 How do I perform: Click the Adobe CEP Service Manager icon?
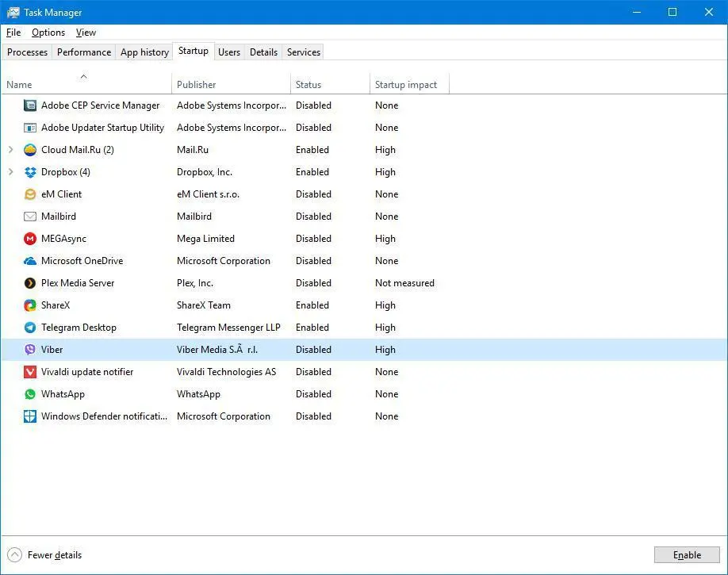pyautogui.click(x=30, y=105)
